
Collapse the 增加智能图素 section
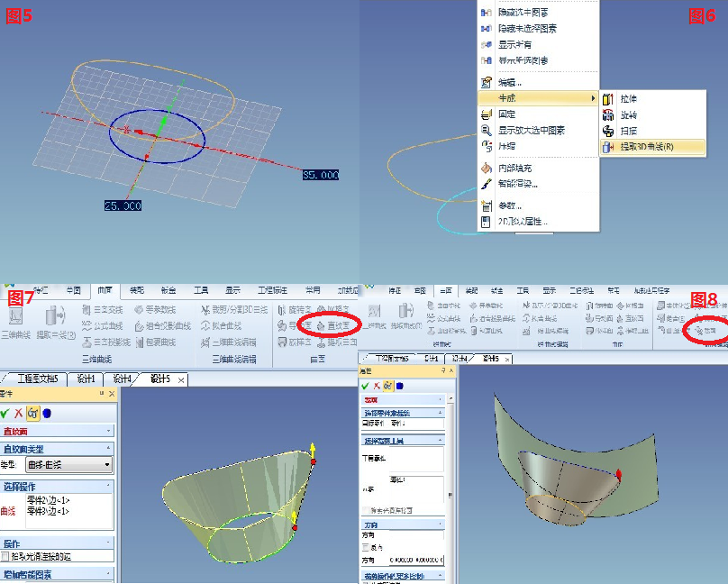click(109, 574)
